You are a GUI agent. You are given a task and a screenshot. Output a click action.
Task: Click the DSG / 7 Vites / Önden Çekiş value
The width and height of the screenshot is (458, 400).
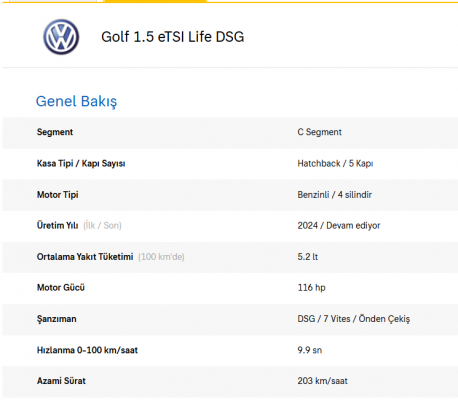[x=354, y=319]
